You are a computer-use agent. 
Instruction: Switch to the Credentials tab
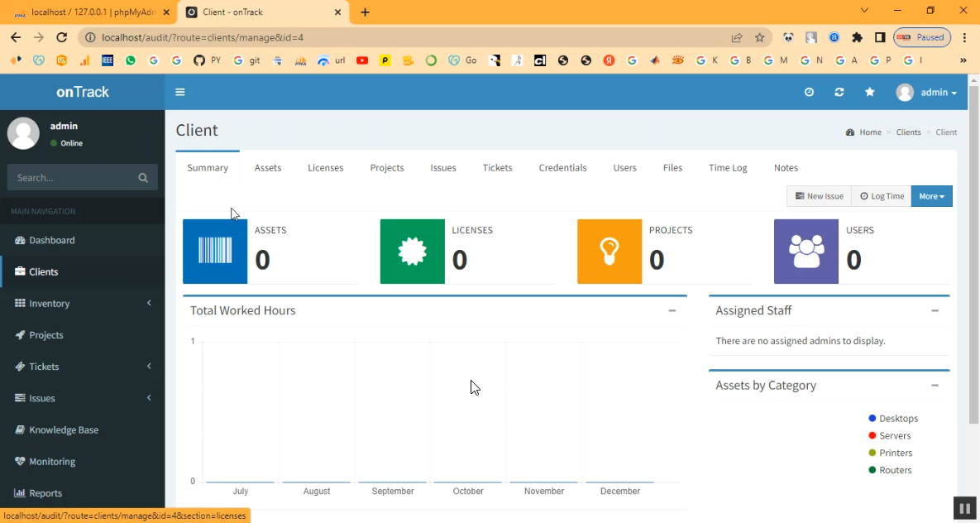(562, 167)
